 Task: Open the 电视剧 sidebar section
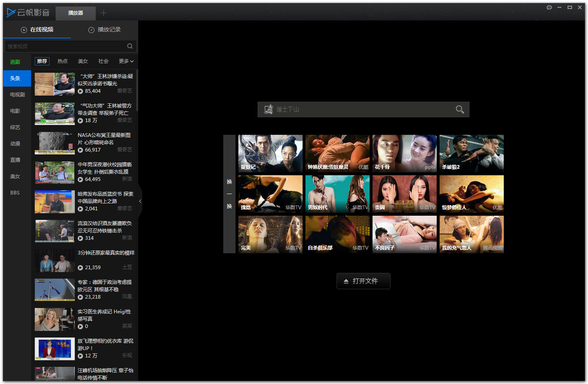click(17, 95)
